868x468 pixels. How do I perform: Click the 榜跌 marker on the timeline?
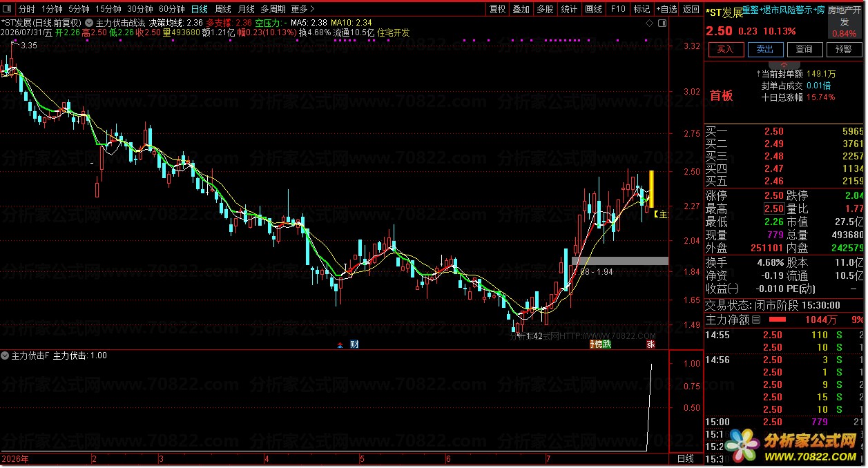click(601, 344)
